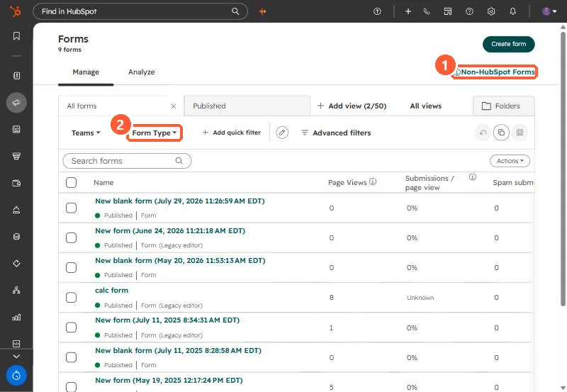Image resolution: width=567 pixels, height=392 pixels.
Task: Click the Find in HubSpot search box
Action: coord(140,11)
